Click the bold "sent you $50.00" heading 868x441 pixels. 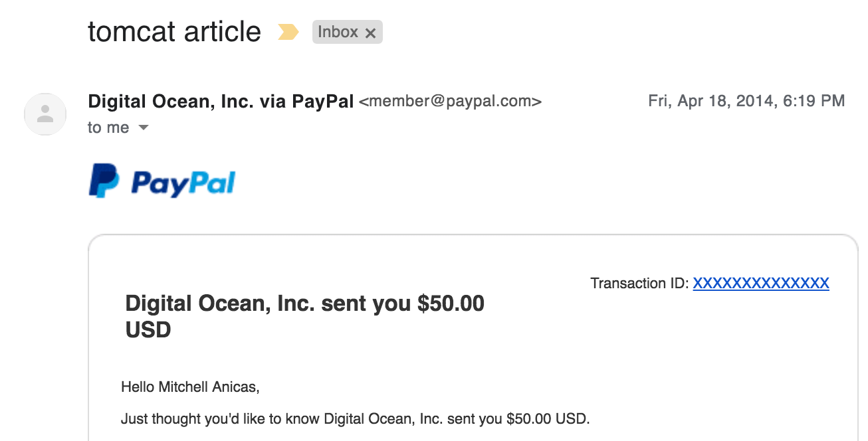[304, 304]
